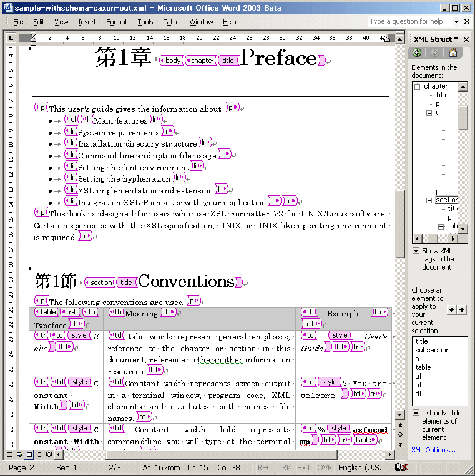The width and height of the screenshot is (475, 476).
Task: Apply dl element from list
Action: [418, 394]
